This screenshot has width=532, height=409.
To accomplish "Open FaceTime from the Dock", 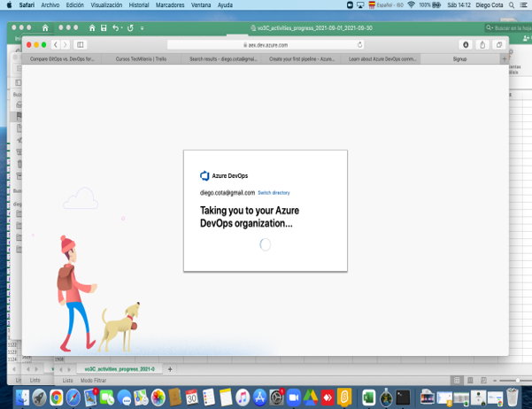I will pyautogui.click(x=107, y=397).
